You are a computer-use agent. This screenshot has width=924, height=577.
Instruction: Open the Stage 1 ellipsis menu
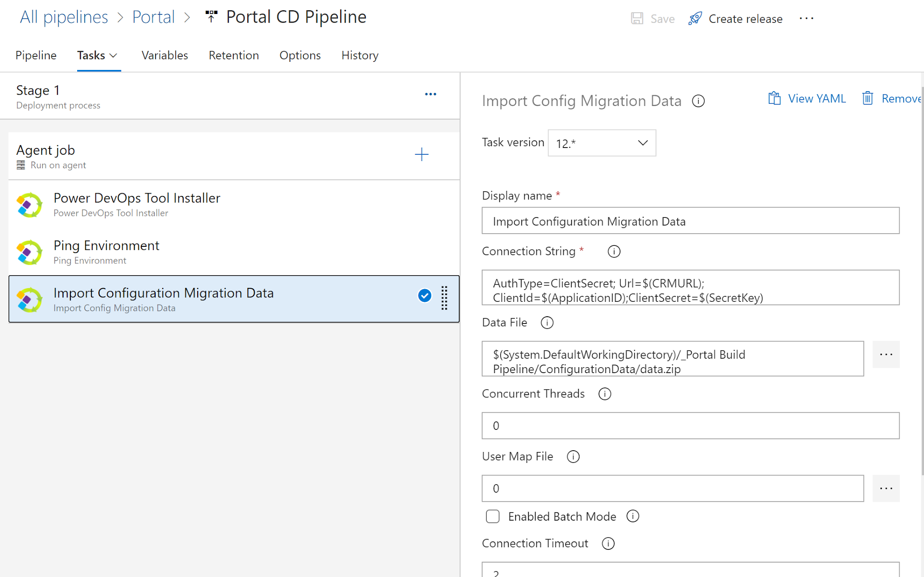430,94
